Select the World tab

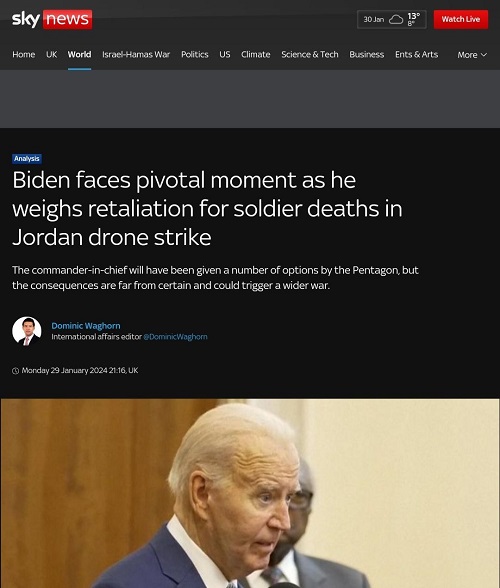coord(80,54)
